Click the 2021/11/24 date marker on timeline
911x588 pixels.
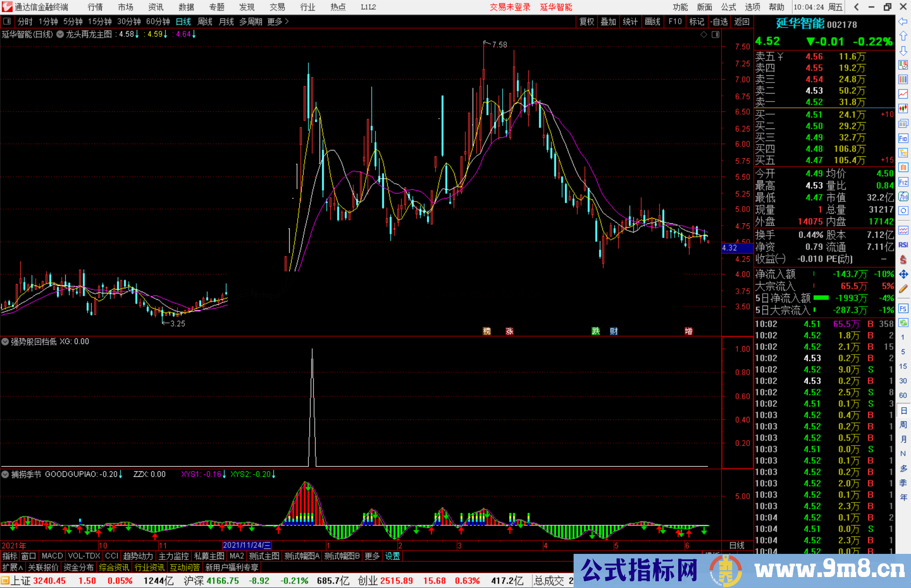click(247, 545)
